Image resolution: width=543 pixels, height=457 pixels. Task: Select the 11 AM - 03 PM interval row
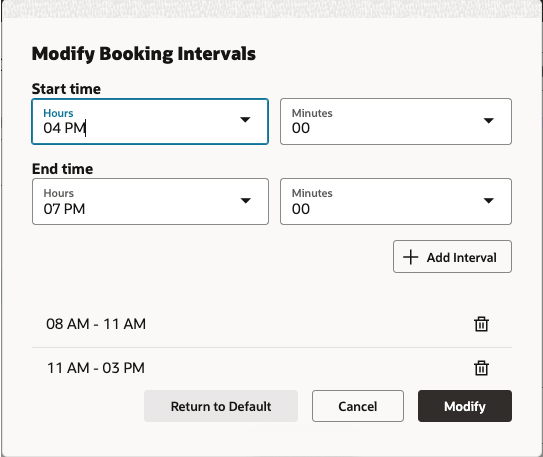(272, 368)
